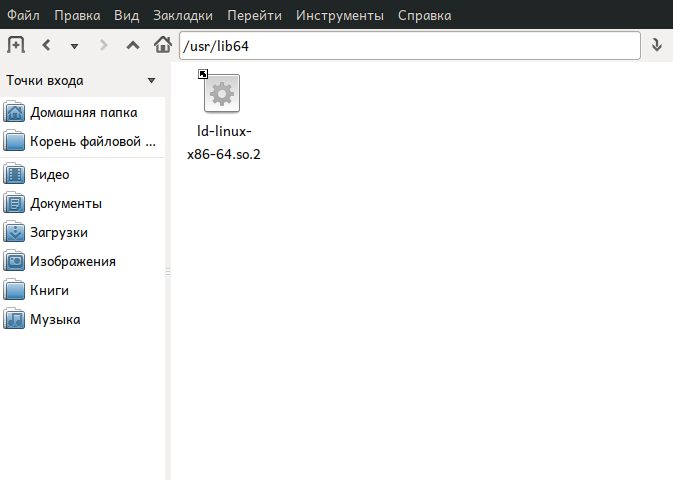Click the side pane splitter handle
Image resolution: width=673 pixels, height=480 pixels.
168,271
